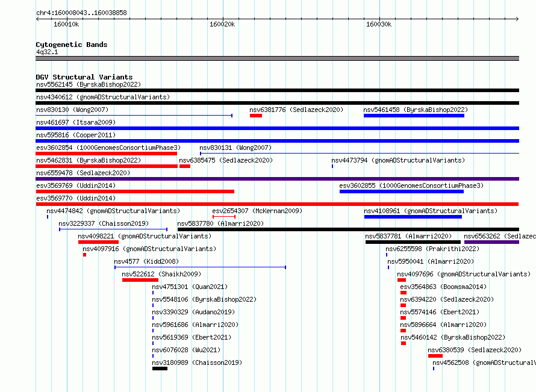
Task: Open nsv5461458 (ByrskaBishop2022) label
Action: tap(416, 110)
